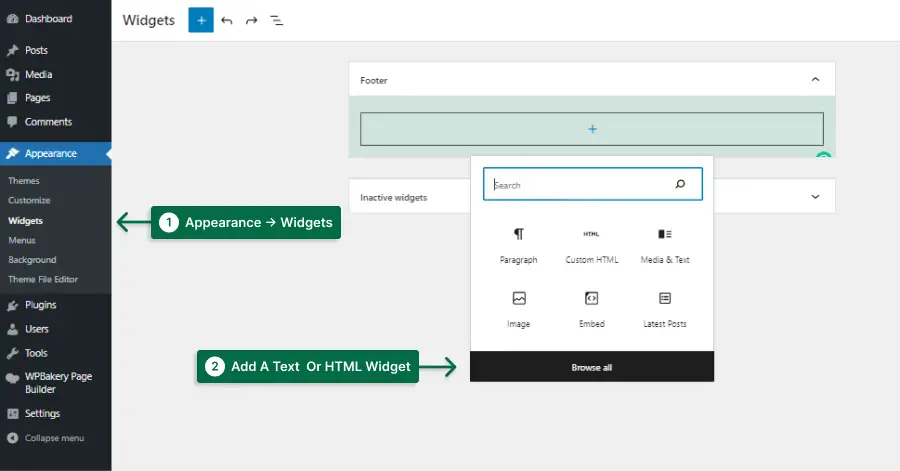Image resolution: width=900 pixels, height=471 pixels.
Task: Add a Media & Text block
Action: tap(665, 246)
